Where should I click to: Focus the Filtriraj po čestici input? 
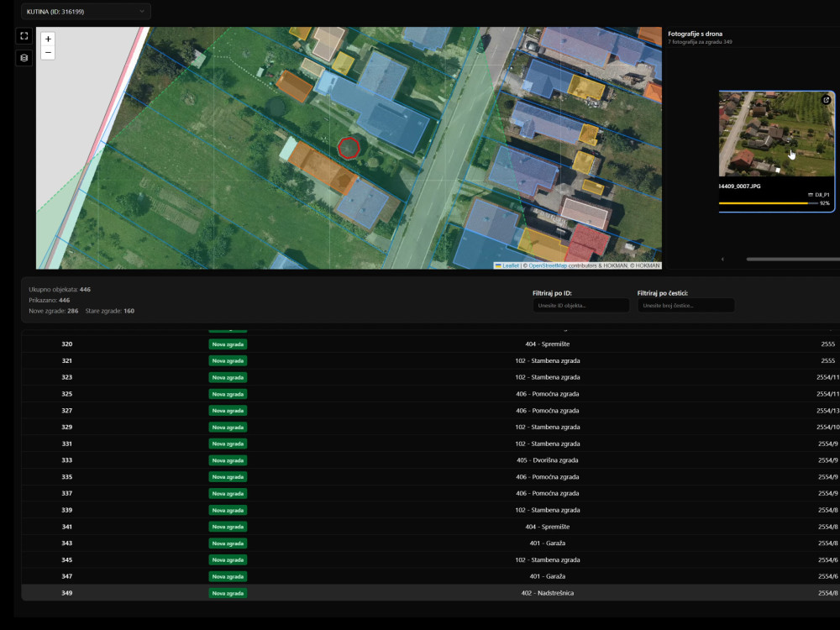point(685,306)
